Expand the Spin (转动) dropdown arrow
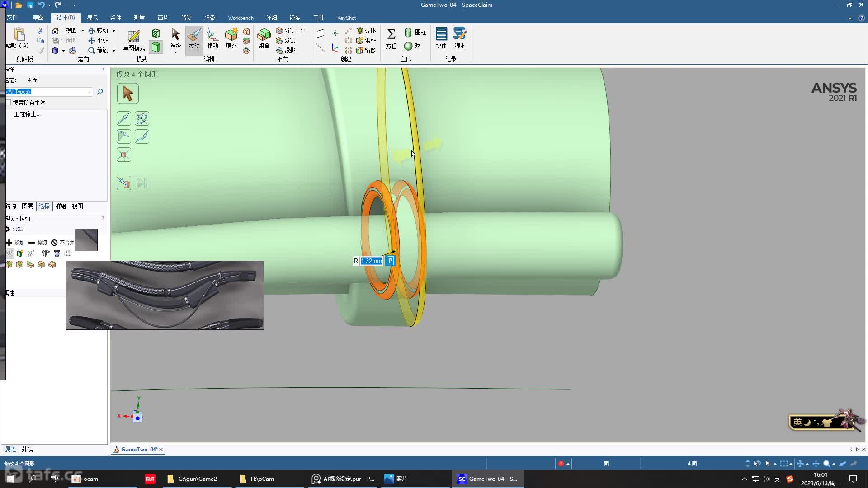This screenshot has height=488, width=868. (x=113, y=31)
